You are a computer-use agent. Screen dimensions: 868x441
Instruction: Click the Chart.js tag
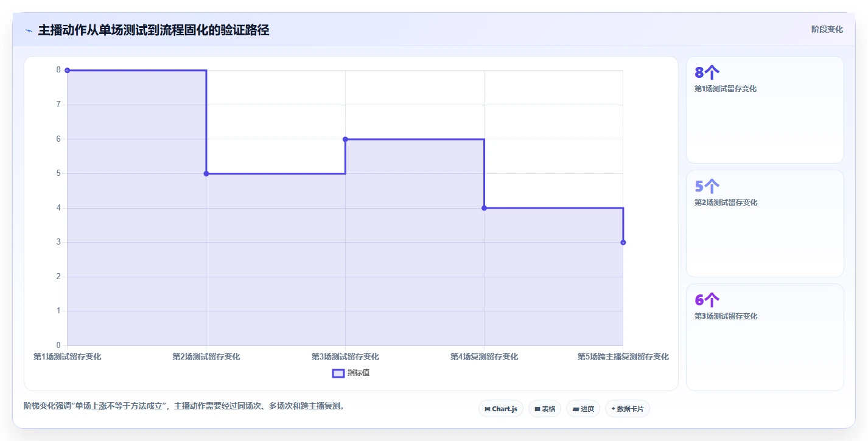coord(501,409)
